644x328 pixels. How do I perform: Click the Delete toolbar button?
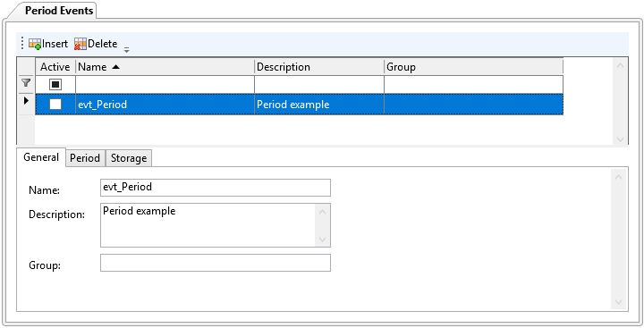96,44
